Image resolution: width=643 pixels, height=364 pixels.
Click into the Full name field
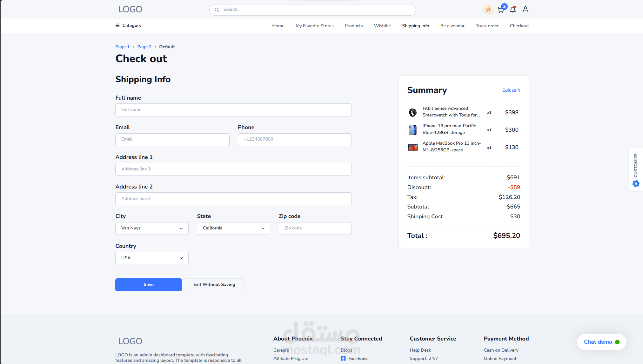(233, 110)
